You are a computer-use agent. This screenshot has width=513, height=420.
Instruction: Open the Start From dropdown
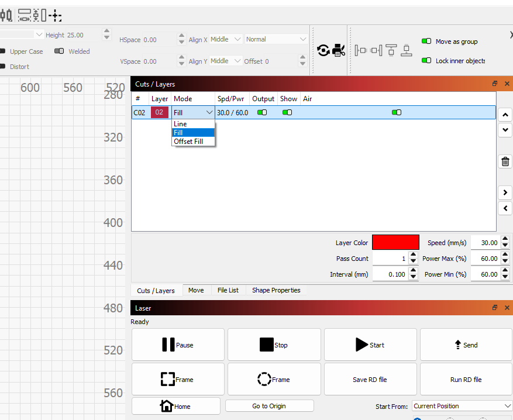pos(462,406)
